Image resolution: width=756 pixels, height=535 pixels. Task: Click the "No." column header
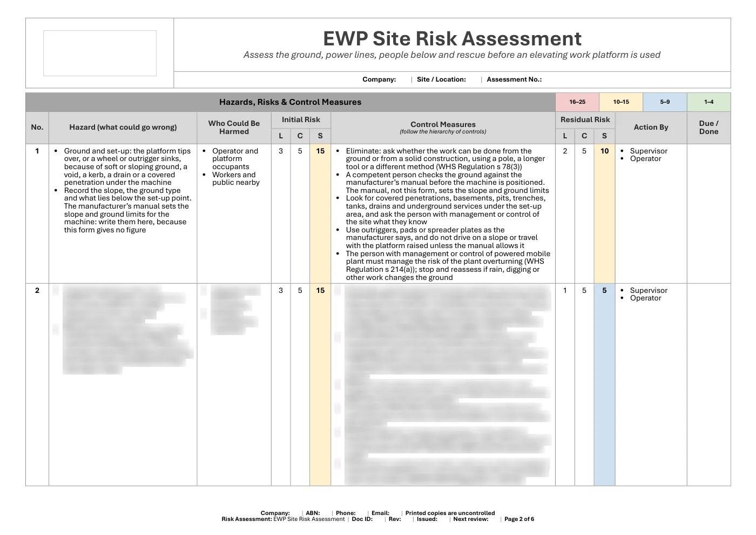[37, 128]
